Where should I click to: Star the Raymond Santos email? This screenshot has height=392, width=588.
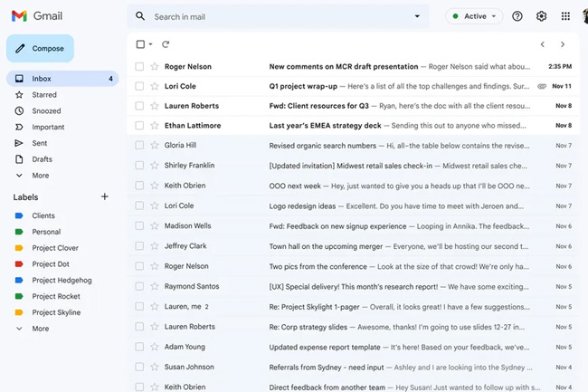(155, 286)
